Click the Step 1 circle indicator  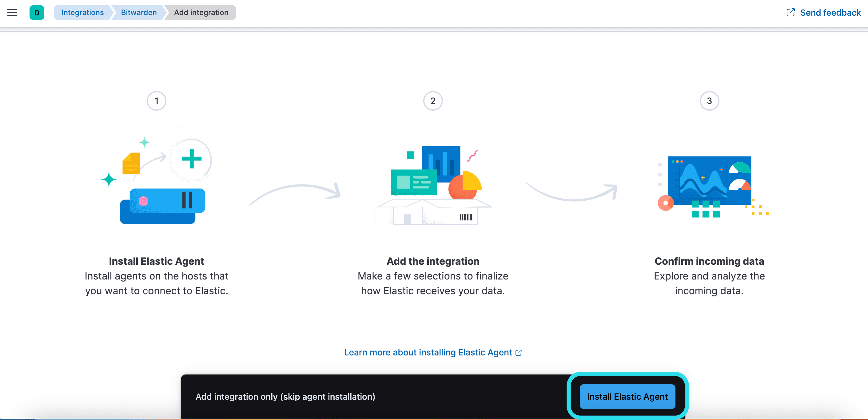coord(157,101)
